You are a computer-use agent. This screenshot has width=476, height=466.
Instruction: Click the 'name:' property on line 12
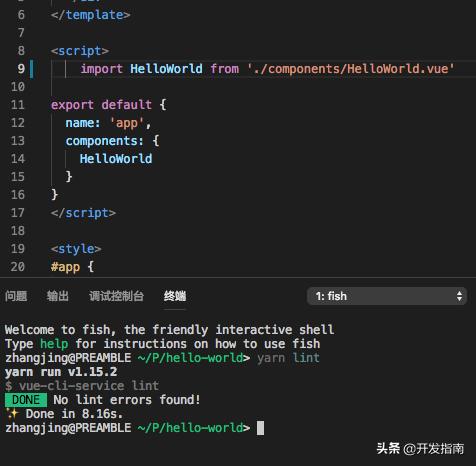click(x=83, y=123)
